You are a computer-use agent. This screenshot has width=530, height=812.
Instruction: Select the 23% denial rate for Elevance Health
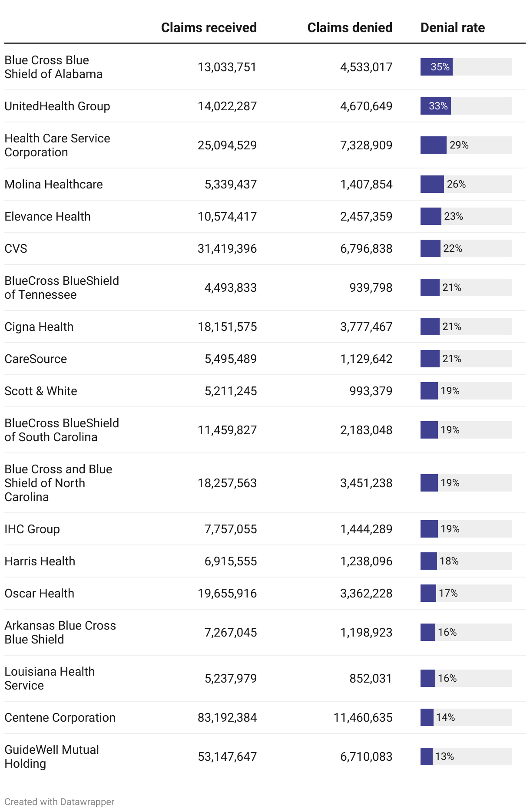click(x=454, y=216)
